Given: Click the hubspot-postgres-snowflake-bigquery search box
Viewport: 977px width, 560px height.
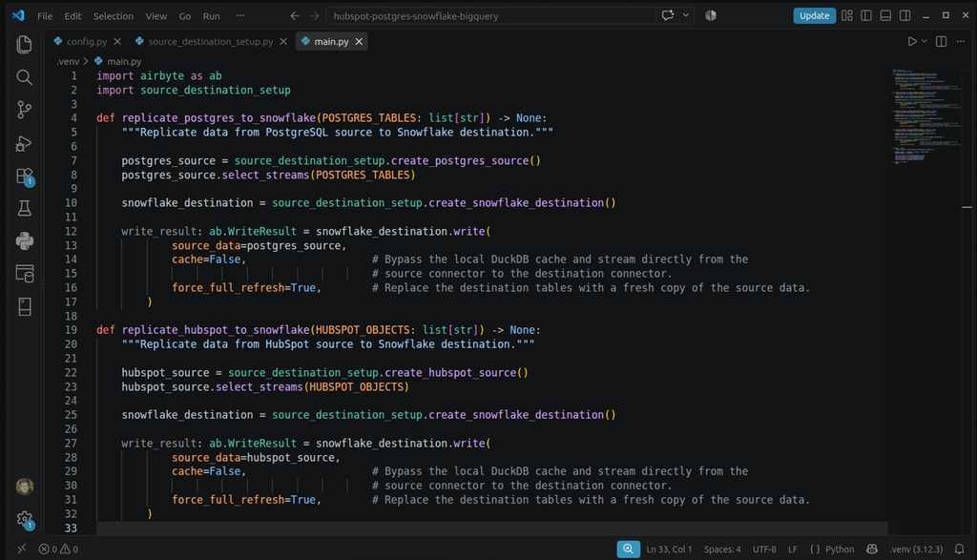Looking at the screenshot, I should click(x=491, y=15).
